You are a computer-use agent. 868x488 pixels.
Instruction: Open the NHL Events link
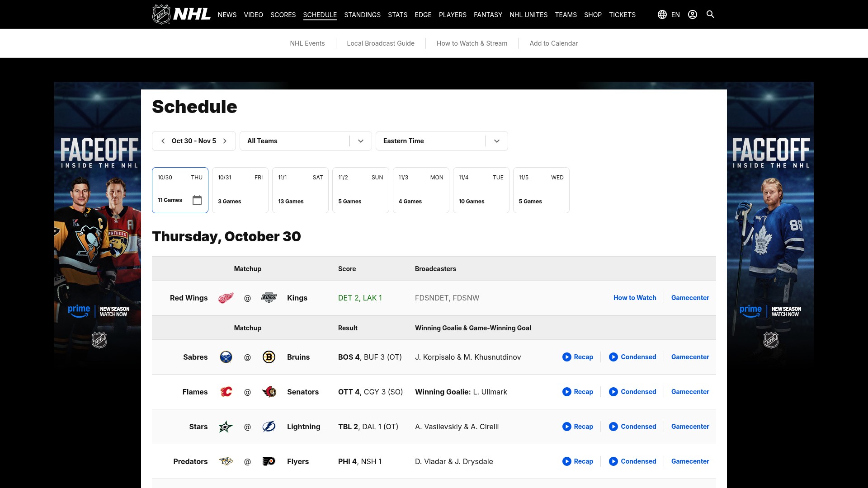click(x=307, y=43)
